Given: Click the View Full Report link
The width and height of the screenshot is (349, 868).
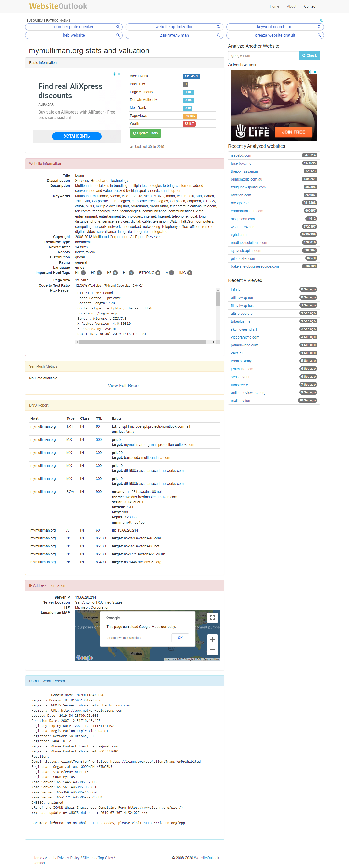Looking at the screenshot, I should [x=125, y=386].
